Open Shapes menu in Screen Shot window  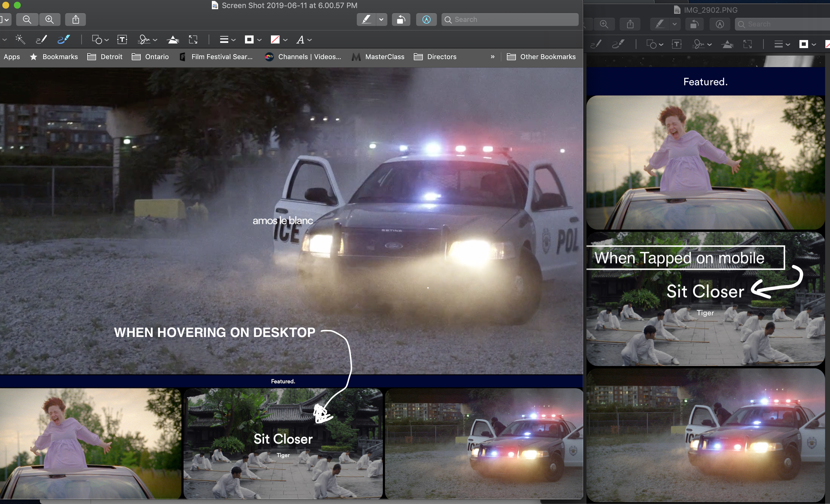tap(97, 40)
